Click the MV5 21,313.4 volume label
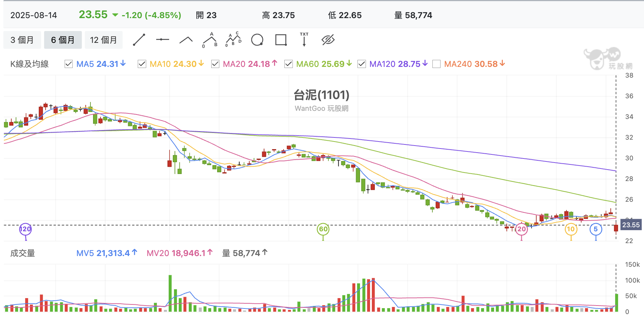644x317 pixels. (x=107, y=253)
